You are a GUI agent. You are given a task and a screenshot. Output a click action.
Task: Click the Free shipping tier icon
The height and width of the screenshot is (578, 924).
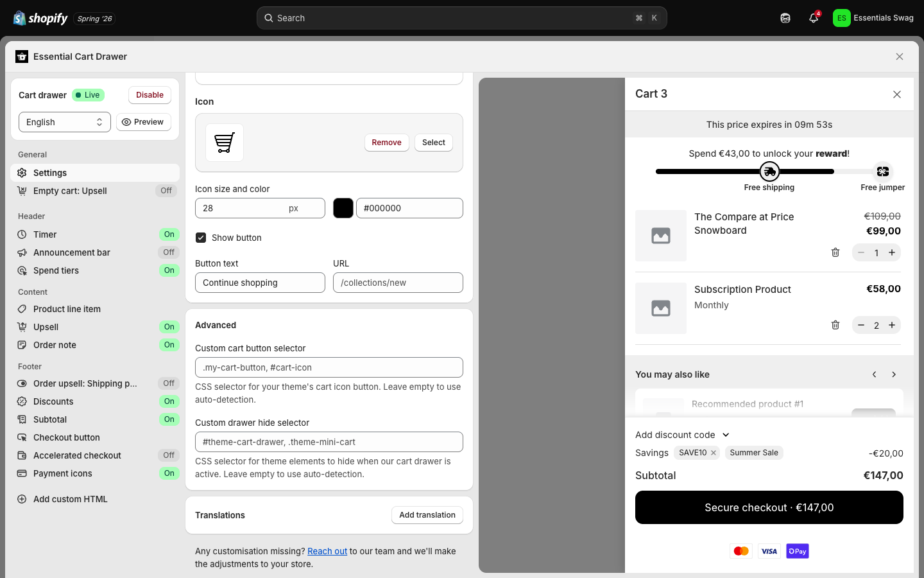[x=769, y=171]
